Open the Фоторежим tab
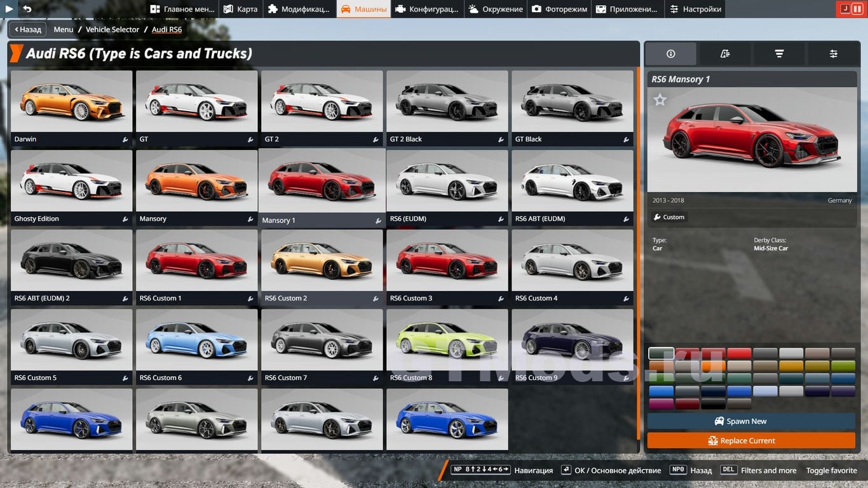Screen dimensions: 868x488 pyautogui.click(x=559, y=9)
